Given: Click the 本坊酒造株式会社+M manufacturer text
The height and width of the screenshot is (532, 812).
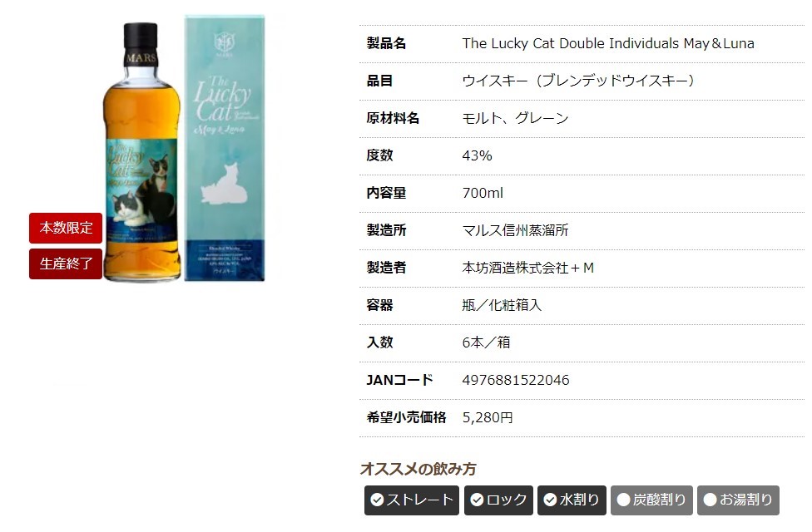Looking at the screenshot, I should coord(527,268).
